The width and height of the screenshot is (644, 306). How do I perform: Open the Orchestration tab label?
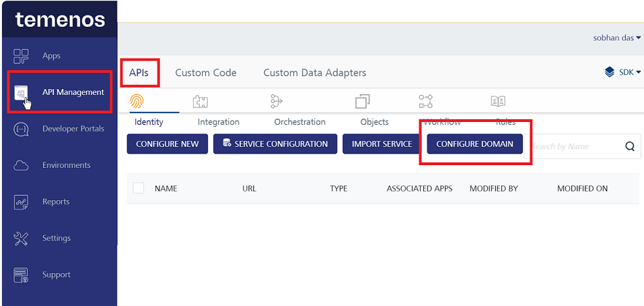[x=300, y=122]
